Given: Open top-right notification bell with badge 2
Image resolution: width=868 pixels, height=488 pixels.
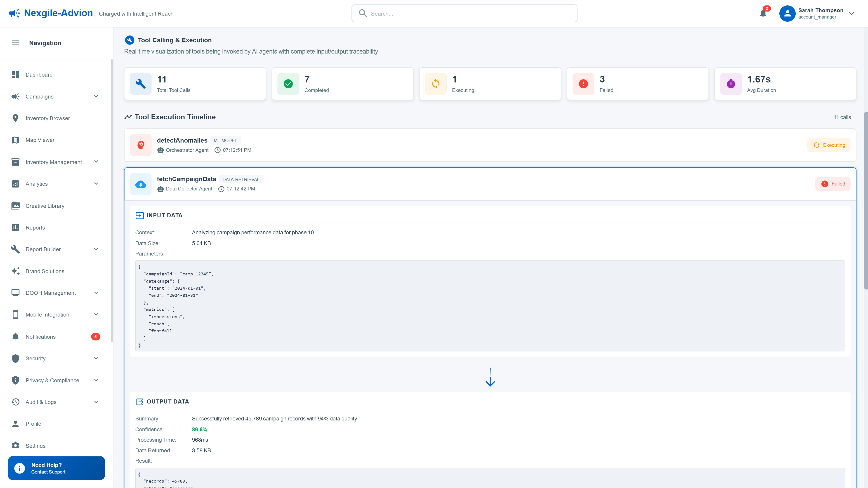Looking at the screenshot, I should click(x=763, y=14).
